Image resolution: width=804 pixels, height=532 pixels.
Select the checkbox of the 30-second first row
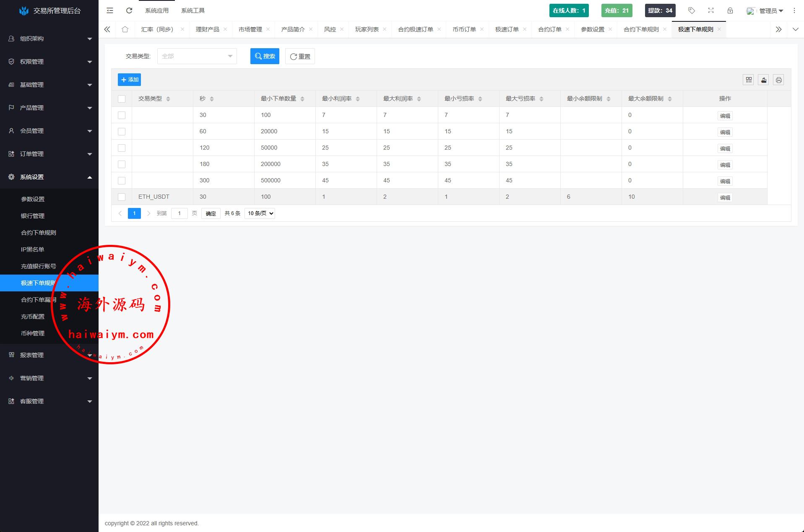click(x=122, y=115)
